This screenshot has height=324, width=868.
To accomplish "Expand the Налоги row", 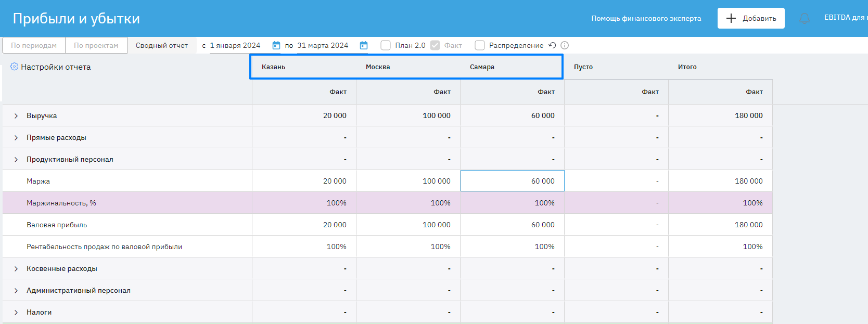I will (16, 313).
